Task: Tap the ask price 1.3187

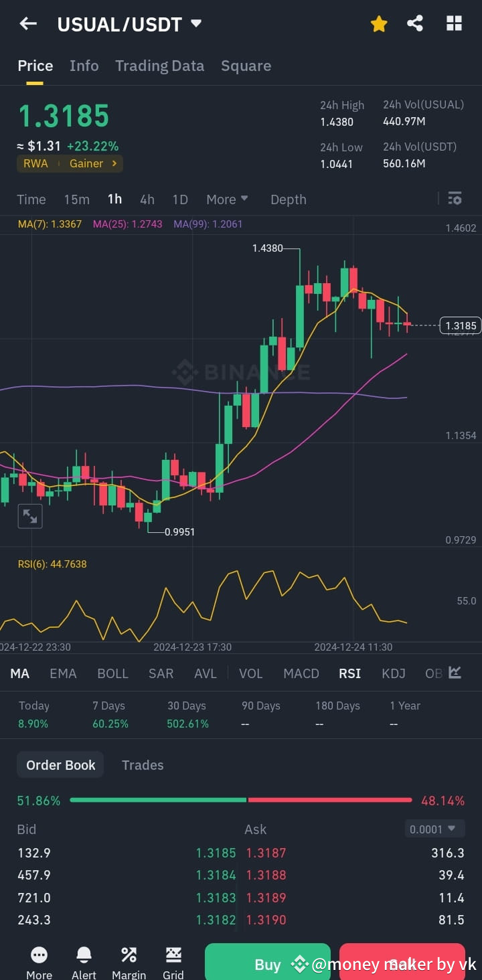Action: point(266,853)
